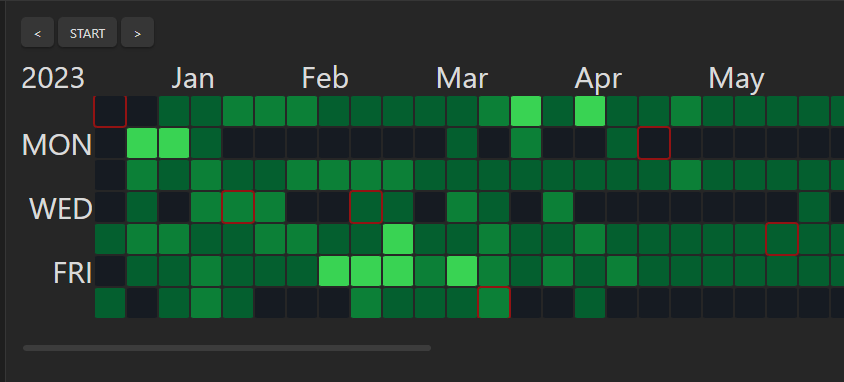Click the MON weekday label
Viewport: 844px width, 382px height.
57,145
